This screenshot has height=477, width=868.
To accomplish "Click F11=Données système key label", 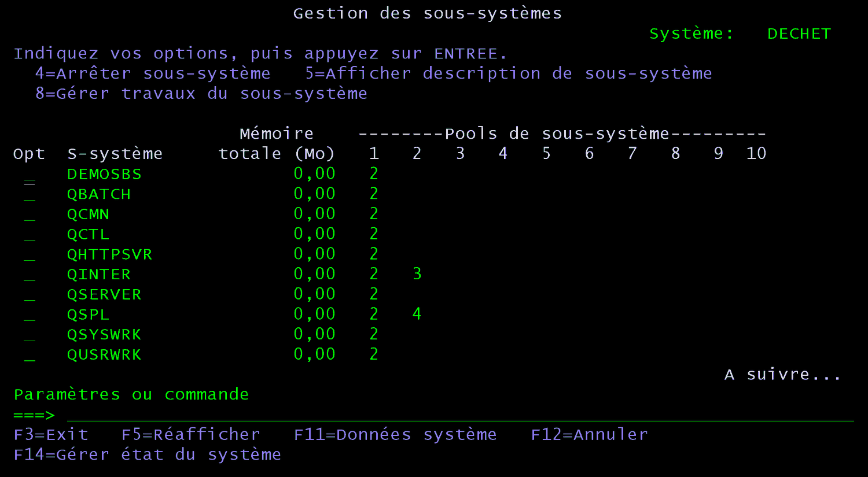I will (395, 434).
